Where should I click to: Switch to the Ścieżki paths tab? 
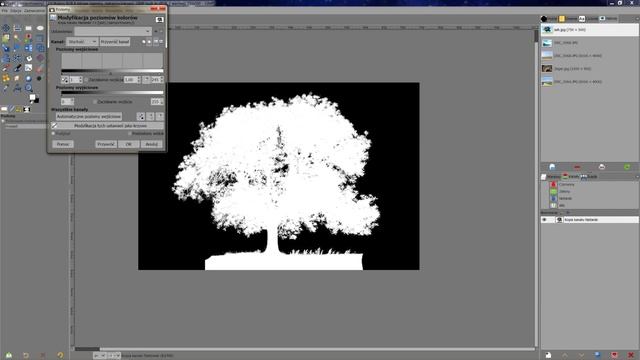coord(589,177)
